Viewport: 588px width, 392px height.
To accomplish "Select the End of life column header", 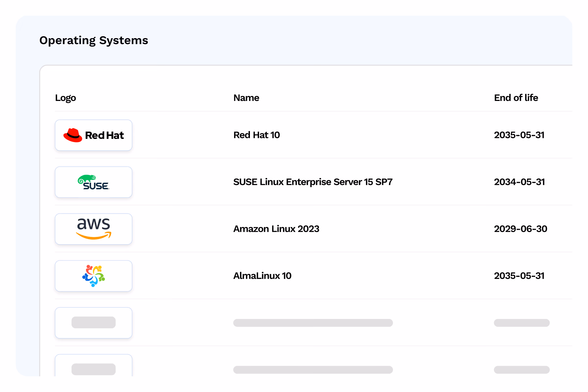I will click(516, 98).
